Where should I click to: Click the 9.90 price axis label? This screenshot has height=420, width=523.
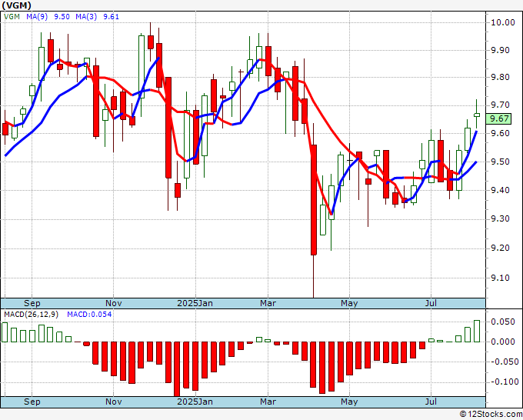501,50
